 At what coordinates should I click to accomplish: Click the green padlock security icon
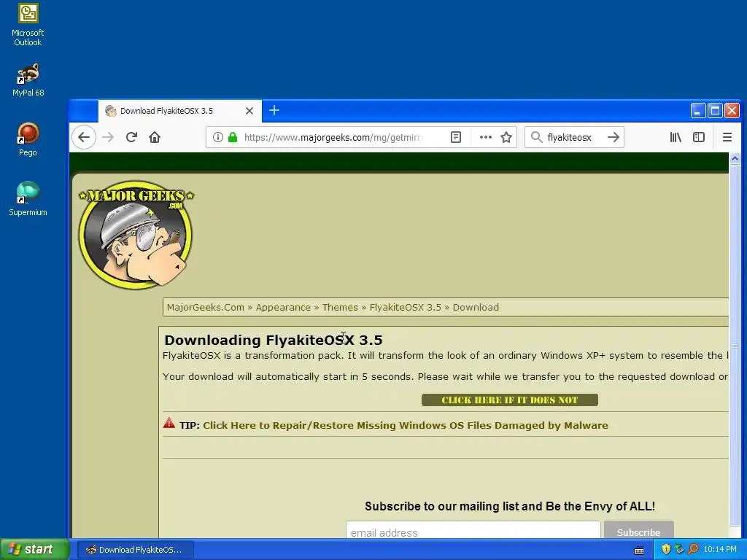(x=233, y=138)
